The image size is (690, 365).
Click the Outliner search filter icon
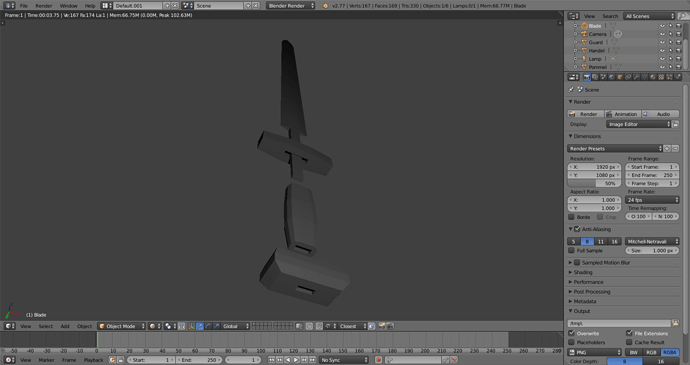683,16
